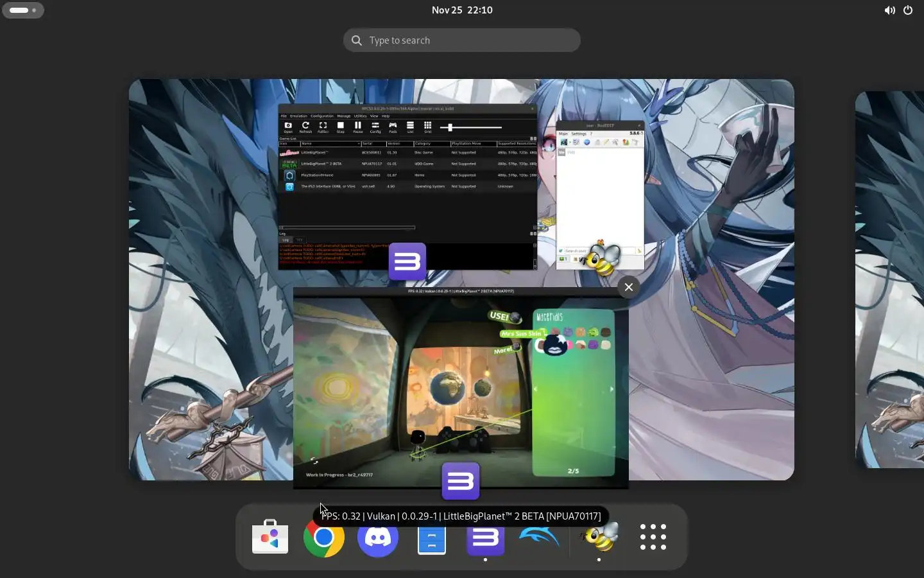Open the clock showing Nov 25 22:10
924x578 pixels.
pos(462,10)
